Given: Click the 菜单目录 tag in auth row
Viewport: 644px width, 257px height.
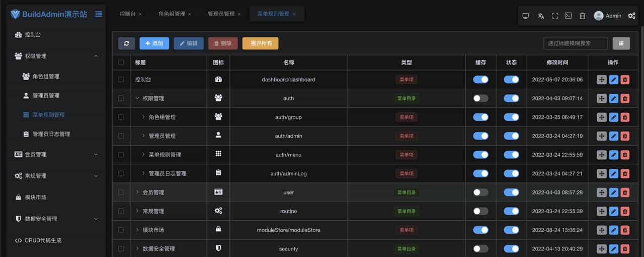Looking at the screenshot, I should pyautogui.click(x=407, y=98).
